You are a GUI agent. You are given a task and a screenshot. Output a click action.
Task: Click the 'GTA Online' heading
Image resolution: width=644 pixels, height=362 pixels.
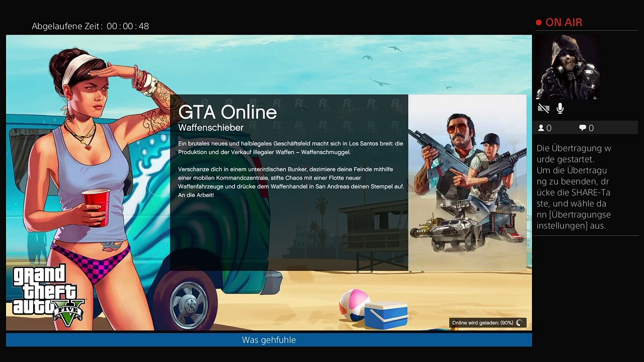227,112
